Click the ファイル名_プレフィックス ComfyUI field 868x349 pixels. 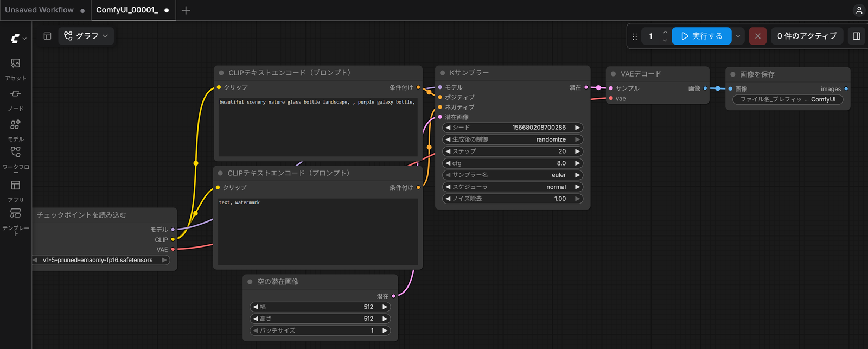(788, 99)
